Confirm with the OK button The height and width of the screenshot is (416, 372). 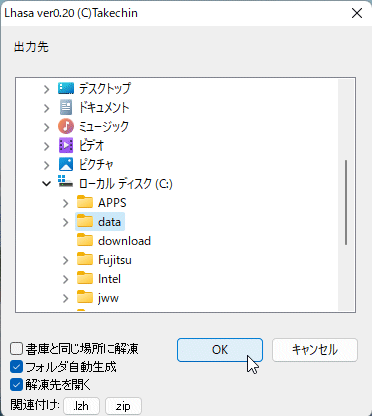coord(220,350)
